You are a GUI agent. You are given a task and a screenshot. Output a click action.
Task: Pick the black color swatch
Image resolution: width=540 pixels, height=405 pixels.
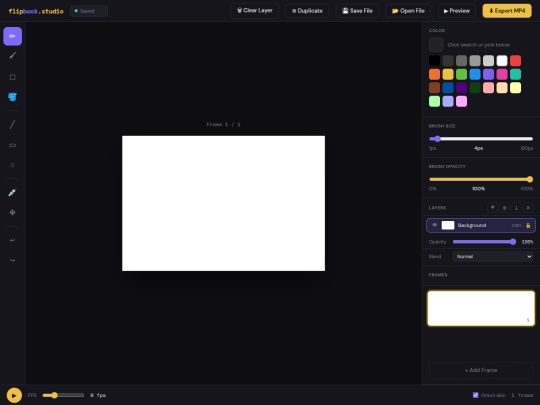(x=435, y=61)
